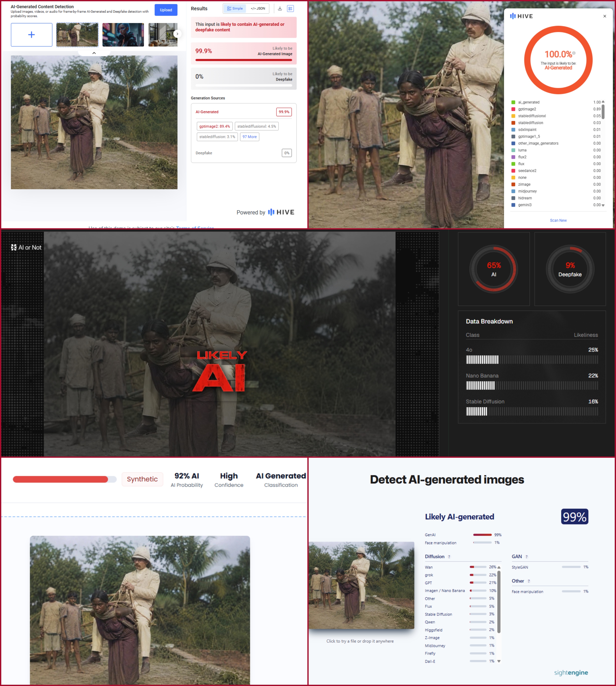Click the sightengine uploaded image preview
This screenshot has width=616, height=686.
[x=361, y=585]
